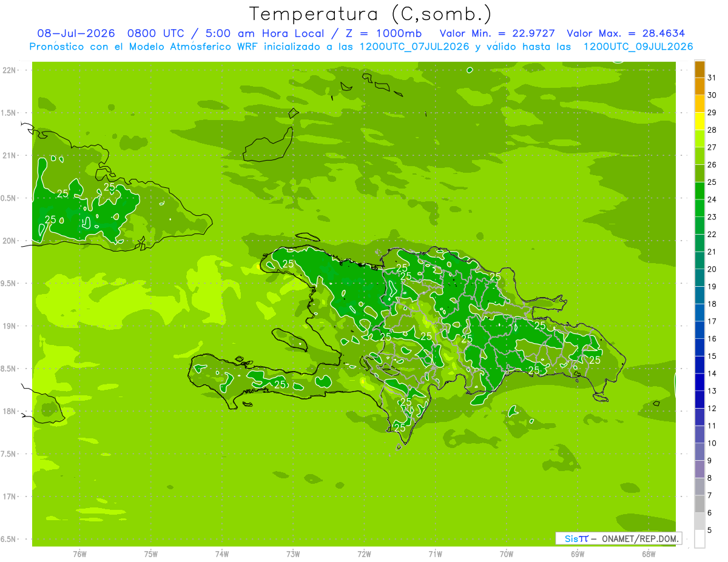Click the green colorbar swatch between 24 and 25
728x562 pixels.
click(x=699, y=191)
